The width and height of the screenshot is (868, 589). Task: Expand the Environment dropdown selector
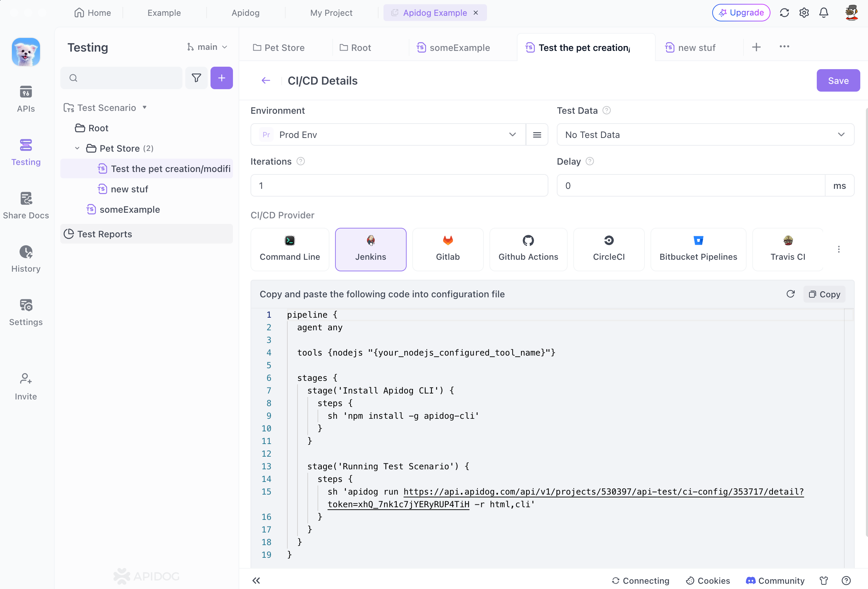point(513,135)
